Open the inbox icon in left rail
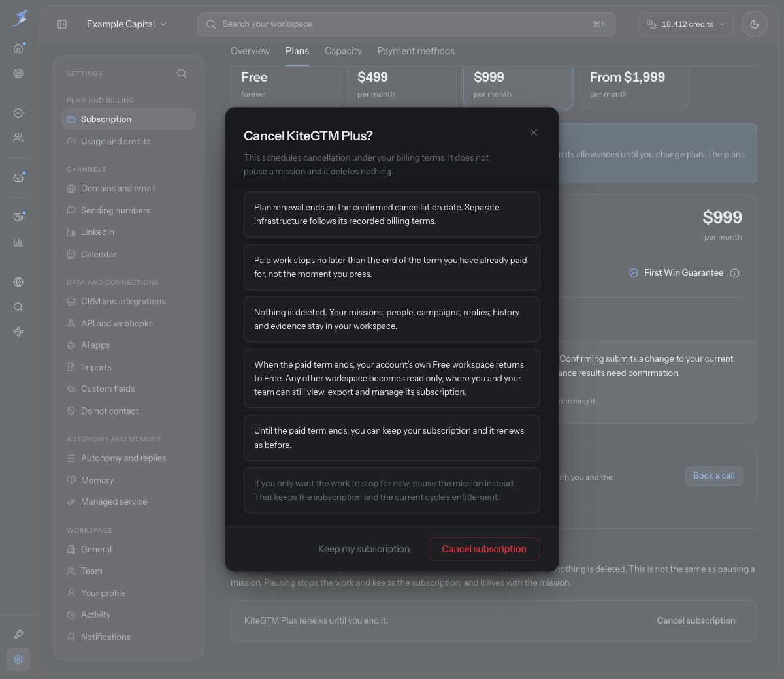The image size is (784, 679). 18,178
